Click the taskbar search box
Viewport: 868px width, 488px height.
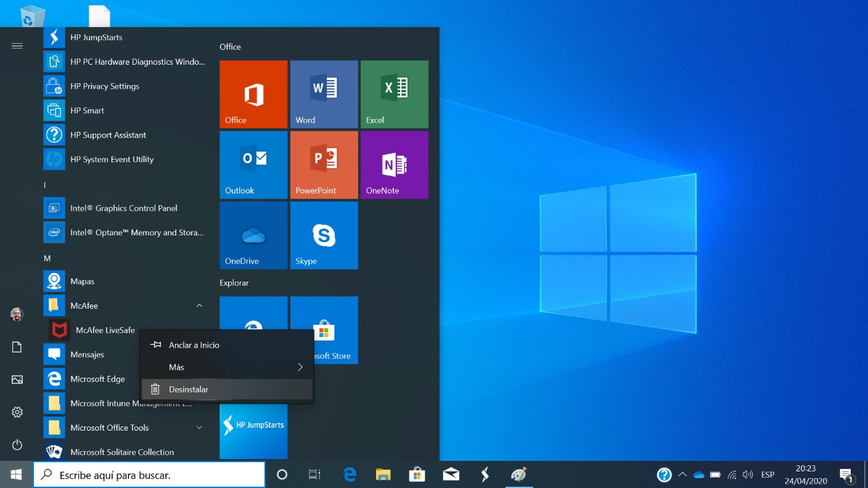149,475
